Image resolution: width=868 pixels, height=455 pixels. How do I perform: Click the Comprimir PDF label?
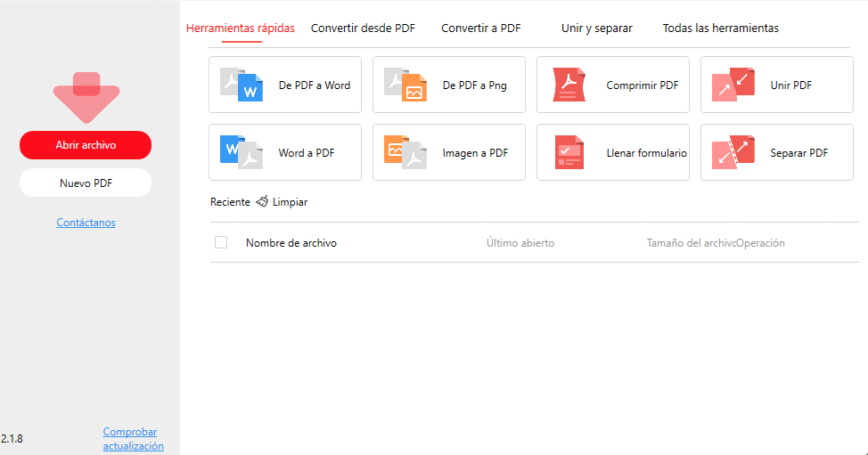pyautogui.click(x=643, y=85)
